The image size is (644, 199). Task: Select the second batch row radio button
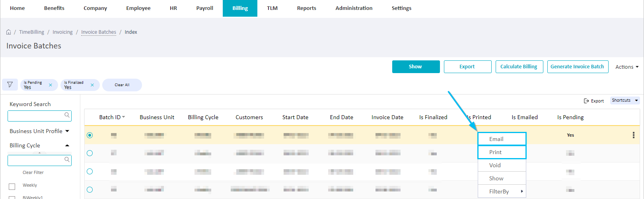90,153
